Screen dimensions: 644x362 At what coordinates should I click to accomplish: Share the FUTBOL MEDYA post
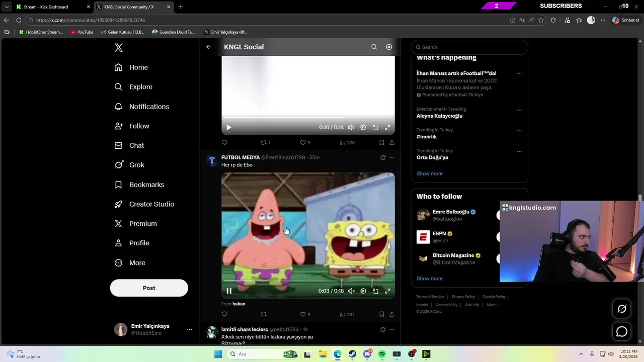click(392, 315)
